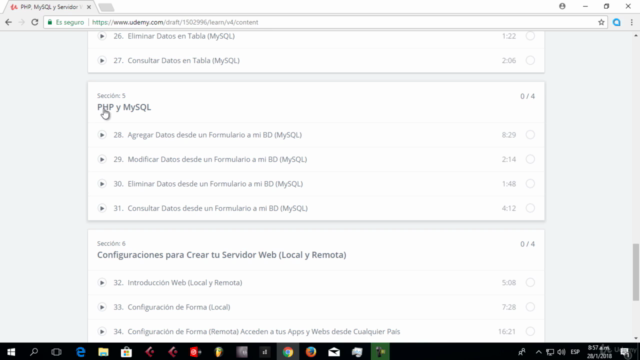Mark lecture 28 as completed
This screenshot has width=640, height=360.
point(530,135)
